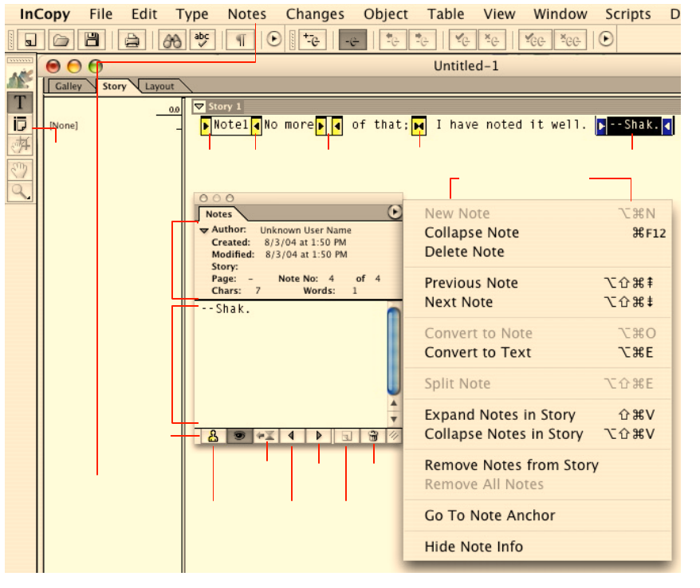
Task: Select the Note tool in the toolbox
Action: pos(20,124)
